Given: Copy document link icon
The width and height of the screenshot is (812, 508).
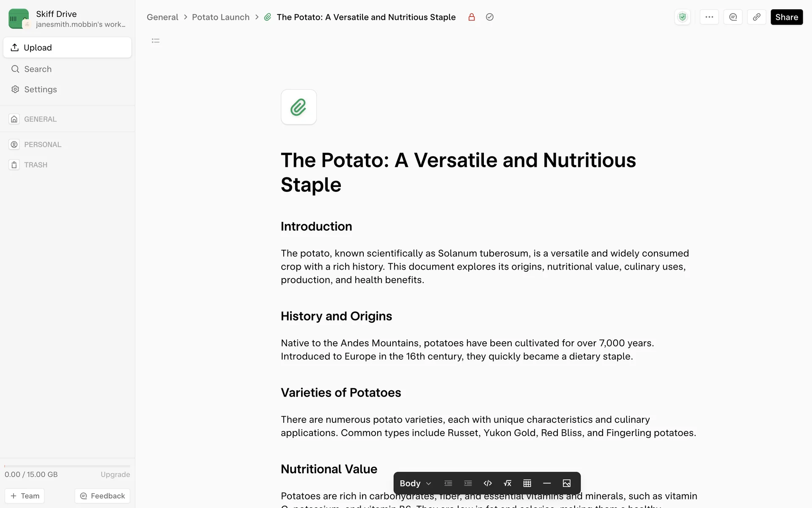Looking at the screenshot, I should pyautogui.click(x=757, y=17).
